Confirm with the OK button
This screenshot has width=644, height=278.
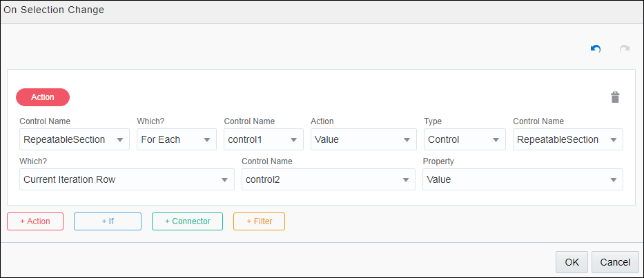pos(572,262)
